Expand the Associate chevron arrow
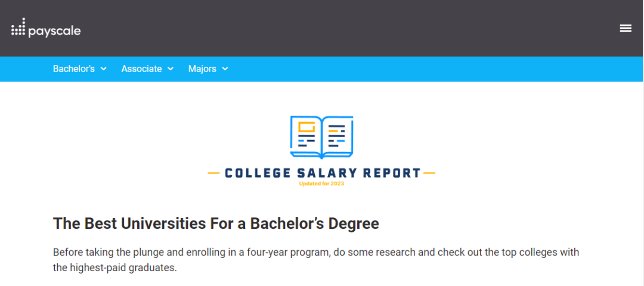 [x=171, y=69]
